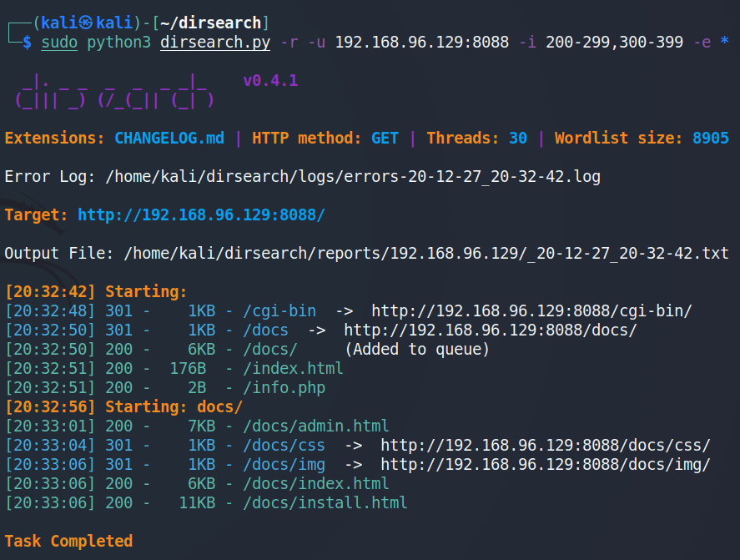This screenshot has height=560, width=740.
Task: Click the /docs/admin.html result path
Action: (316, 426)
